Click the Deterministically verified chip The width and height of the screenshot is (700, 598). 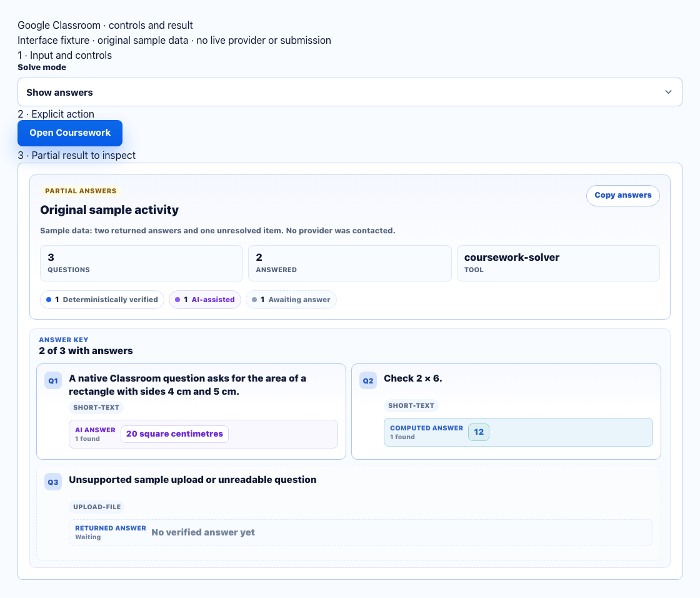click(x=102, y=300)
